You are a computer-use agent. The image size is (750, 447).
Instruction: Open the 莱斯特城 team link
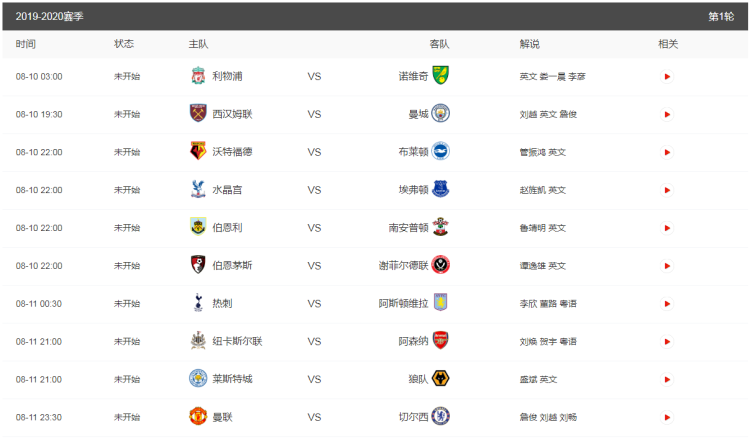(x=232, y=379)
